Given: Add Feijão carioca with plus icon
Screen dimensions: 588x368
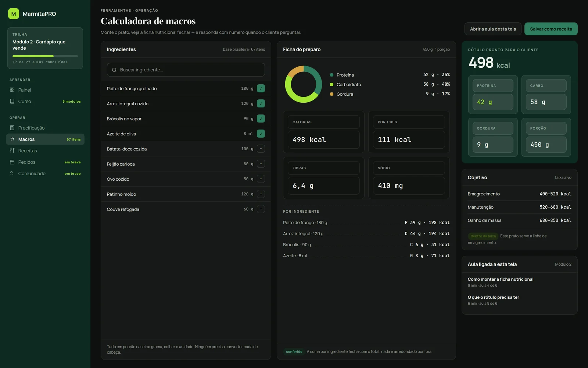Looking at the screenshot, I should (x=261, y=164).
